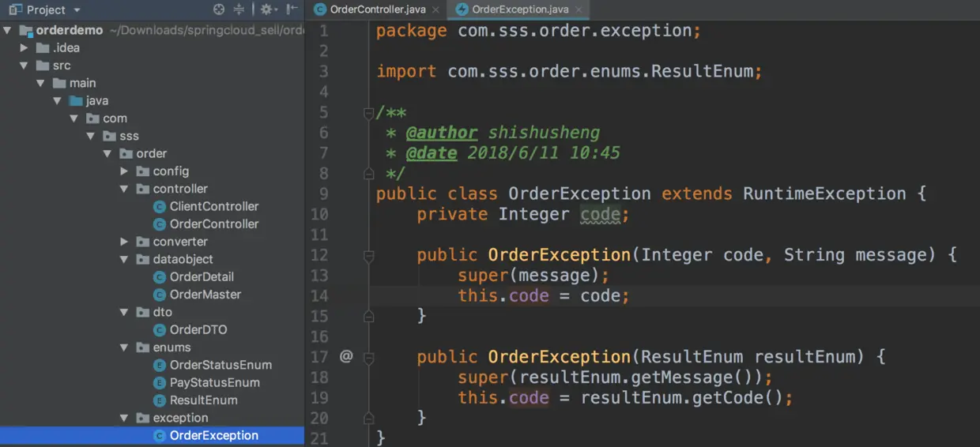Click the OrderController.java tab file icon
Image resolution: width=980 pixels, height=447 pixels.
320,9
